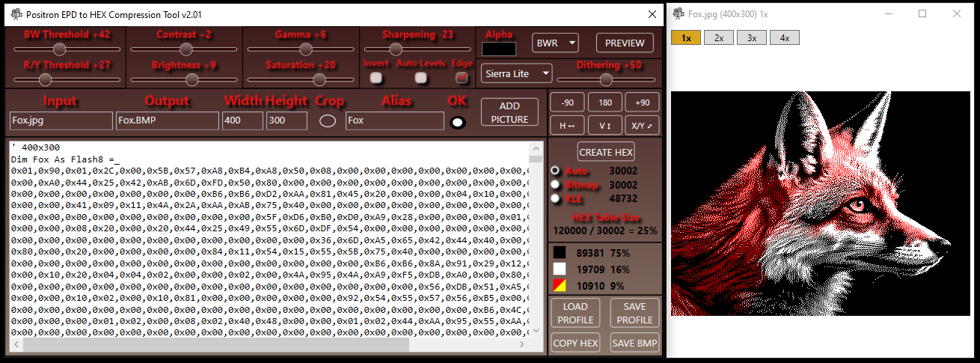This screenshot has height=363, width=980.
Task: Click the CREATE HEX button
Action: coord(606,152)
